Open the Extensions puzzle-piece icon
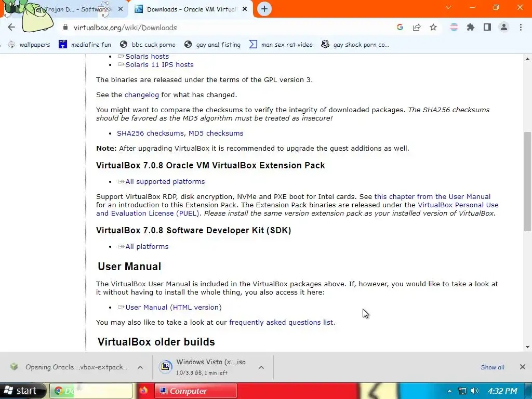 click(x=470, y=27)
